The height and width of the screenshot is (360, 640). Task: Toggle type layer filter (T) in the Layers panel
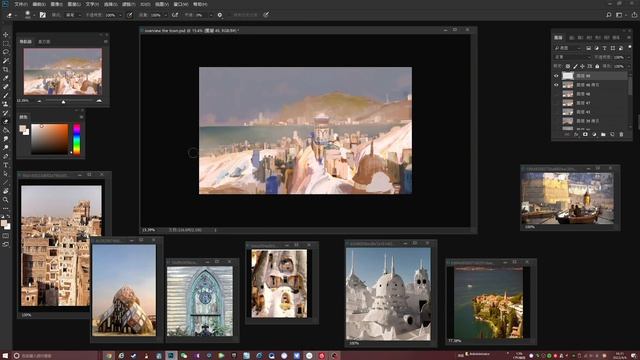604,48
